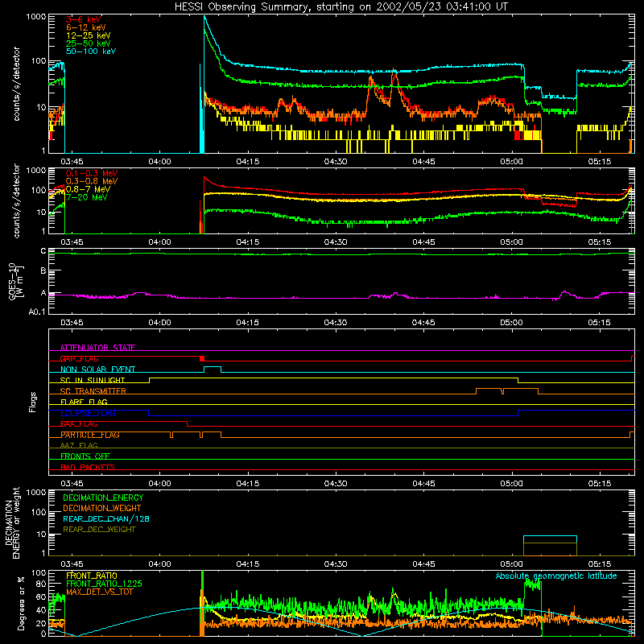This screenshot has height=644, width=644.
Task: Click counts/s/detector axis title of MeV panel
Action: click(x=16, y=200)
